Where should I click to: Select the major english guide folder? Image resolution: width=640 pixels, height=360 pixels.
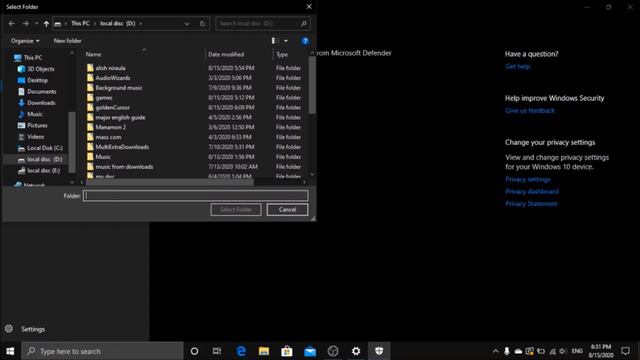coord(120,117)
